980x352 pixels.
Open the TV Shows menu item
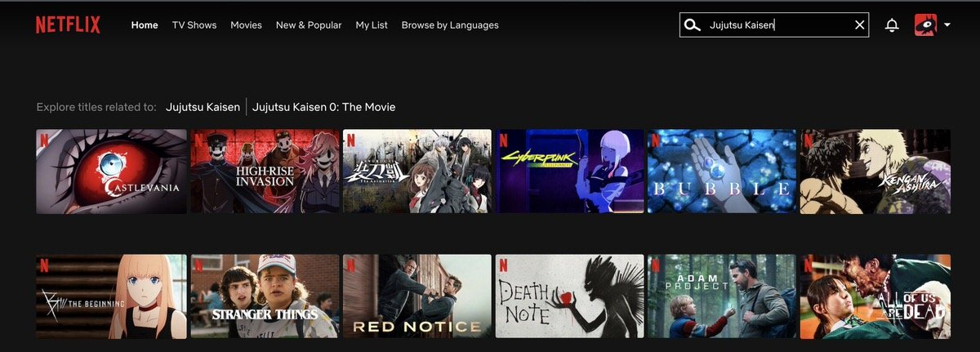pos(194,25)
